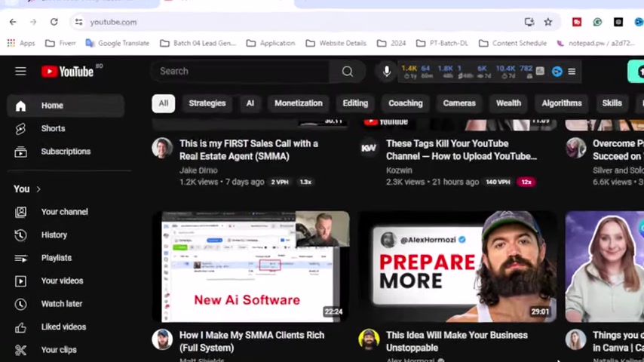
Task: Reload the page
Action: [54, 22]
